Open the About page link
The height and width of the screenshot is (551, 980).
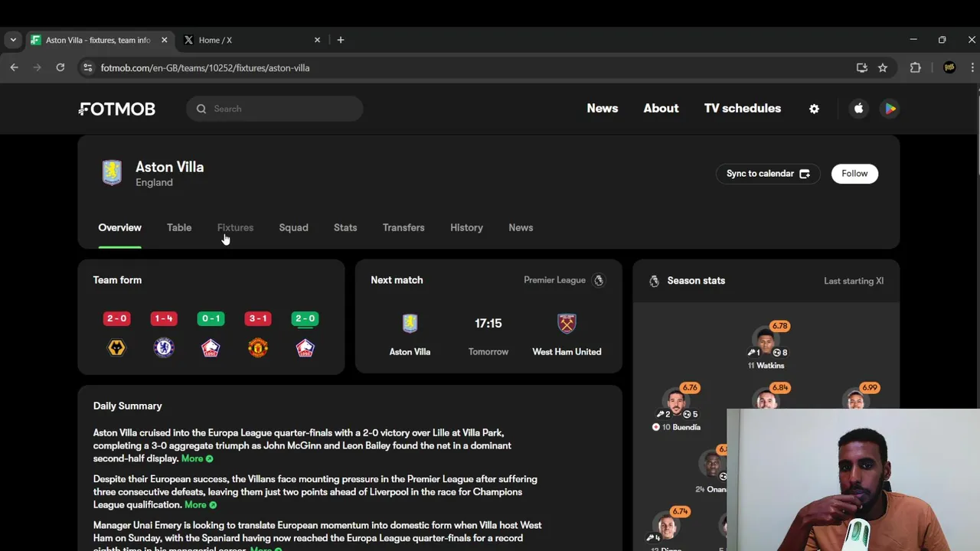(x=661, y=109)
